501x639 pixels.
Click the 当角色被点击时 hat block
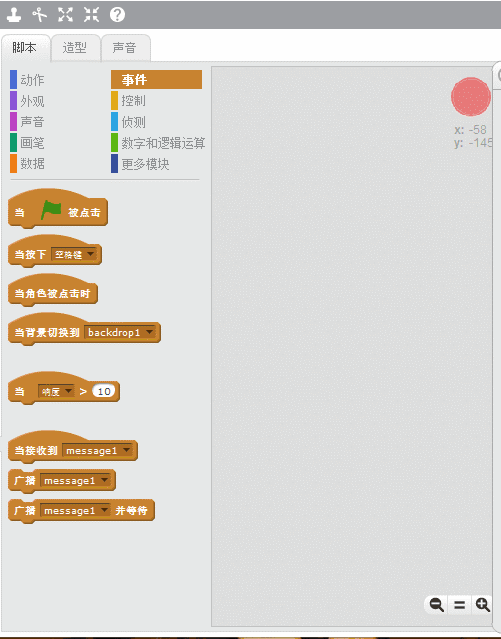coord(53,291)
